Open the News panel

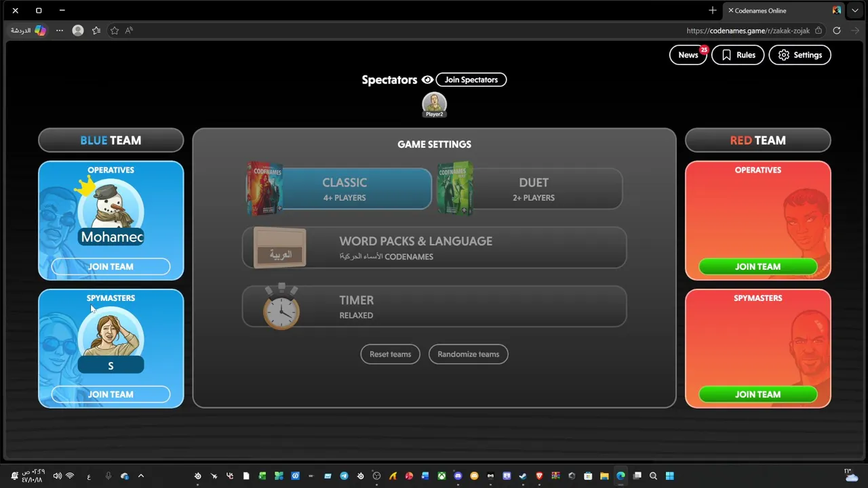pos(688,55)
